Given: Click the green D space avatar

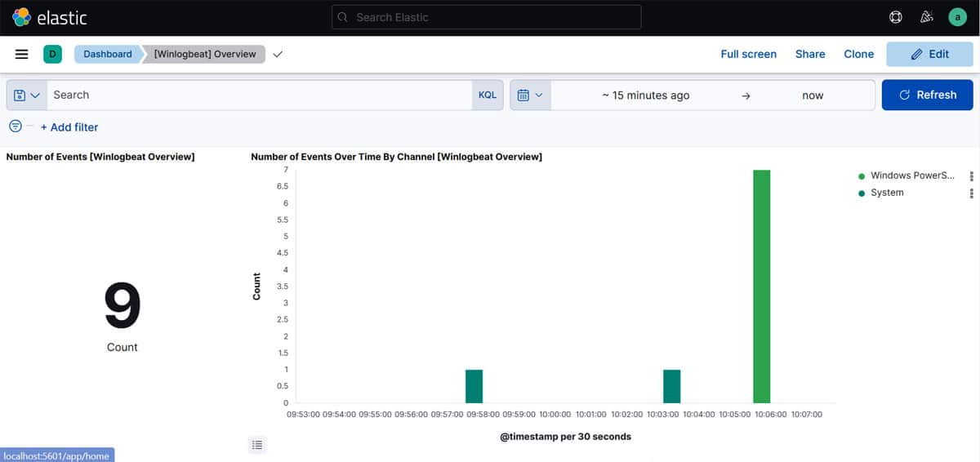Looking at the screenshot, I should coord(53,54).
